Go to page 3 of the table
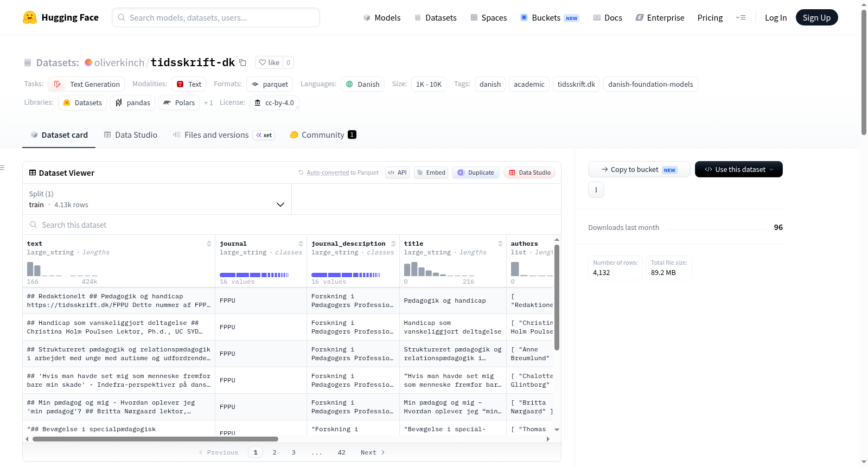Viewport: 868px width, 467px height. click(293, 452)
